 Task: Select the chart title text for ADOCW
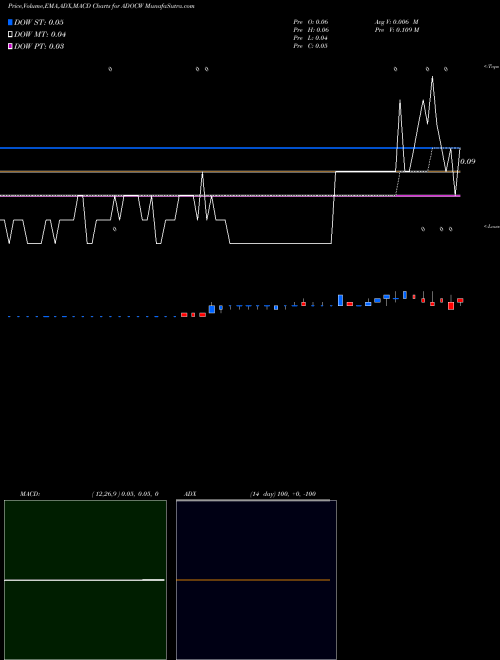point(101,6)
